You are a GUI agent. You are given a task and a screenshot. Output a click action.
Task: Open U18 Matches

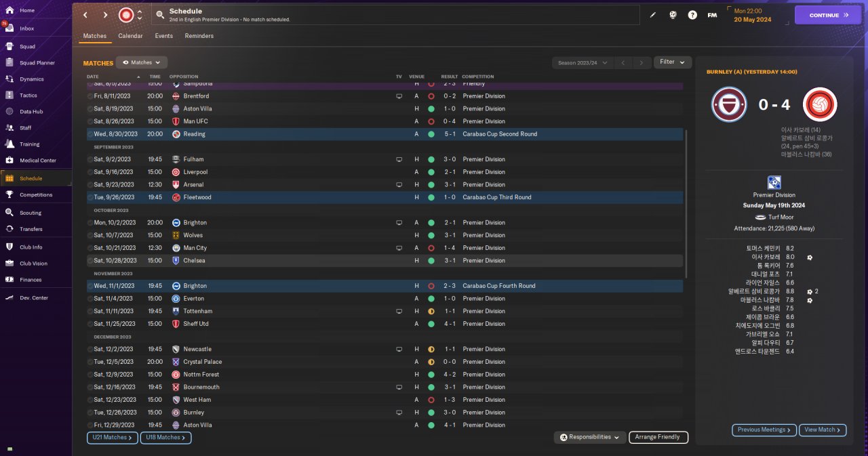tap(166, 438)
